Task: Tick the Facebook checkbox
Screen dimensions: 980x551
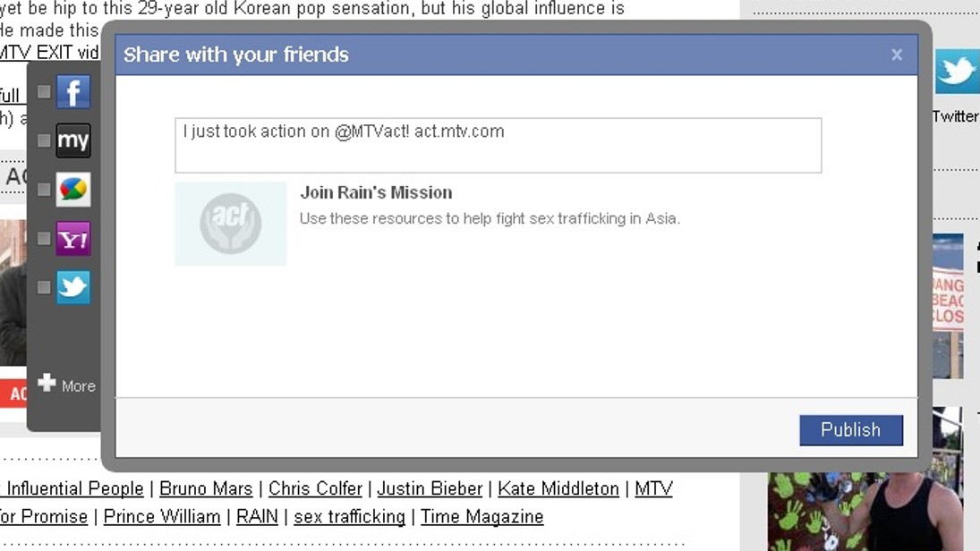Action: tap(44, 92)
